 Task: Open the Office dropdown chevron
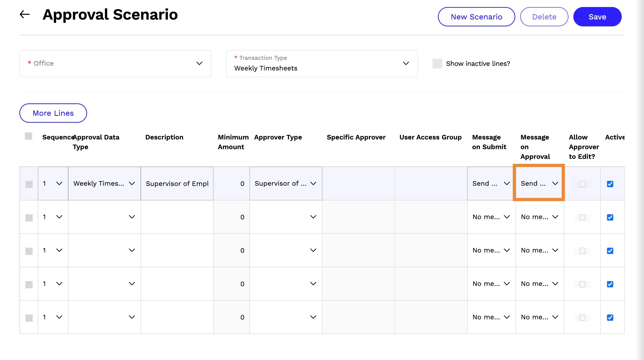coord(199,63)
